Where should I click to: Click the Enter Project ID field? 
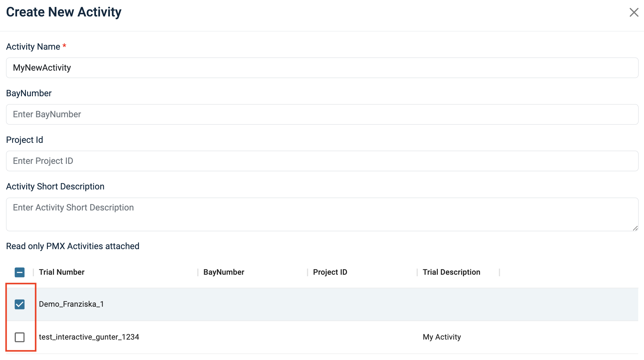point(322,161)
